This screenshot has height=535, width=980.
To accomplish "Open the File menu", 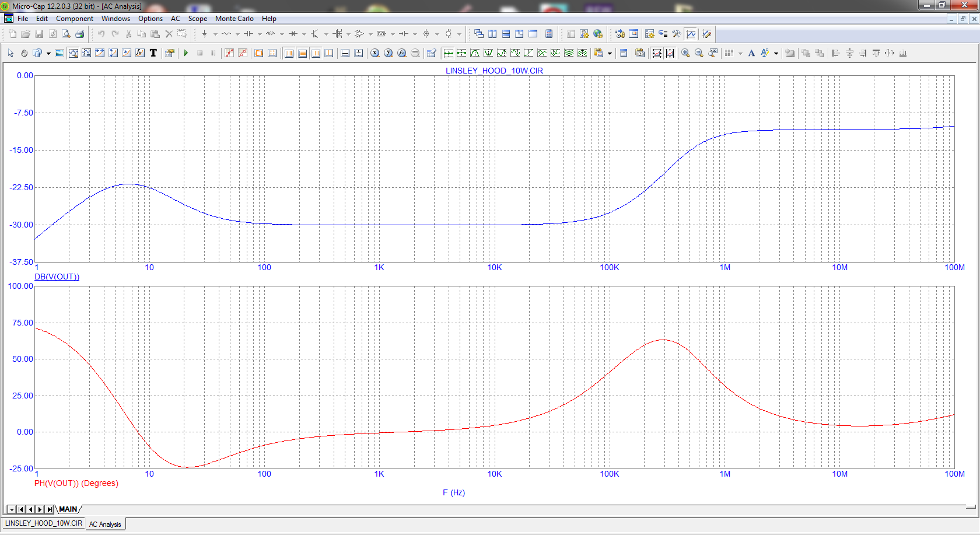I will pyautogui.click(x=23, y=19).
